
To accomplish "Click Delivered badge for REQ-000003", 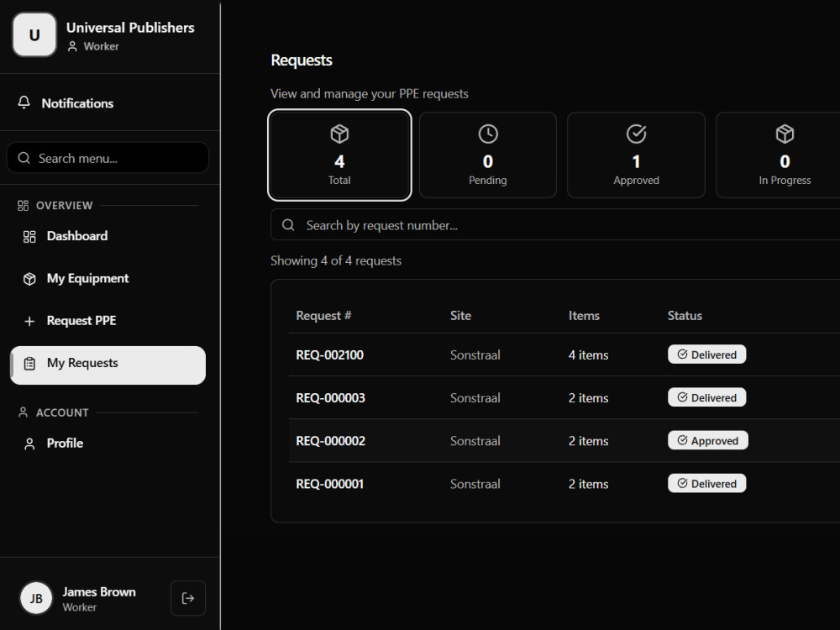I will pyautogui.click(x=706, y=397).
